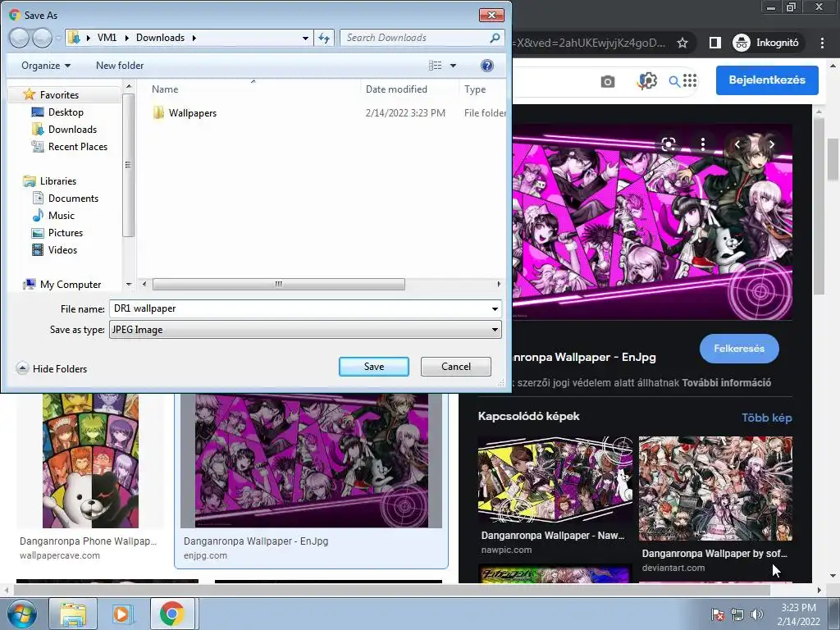840x630 pixels.
Task: Select My Computer in the navigation pane
Action: click(x=71, y=285)
